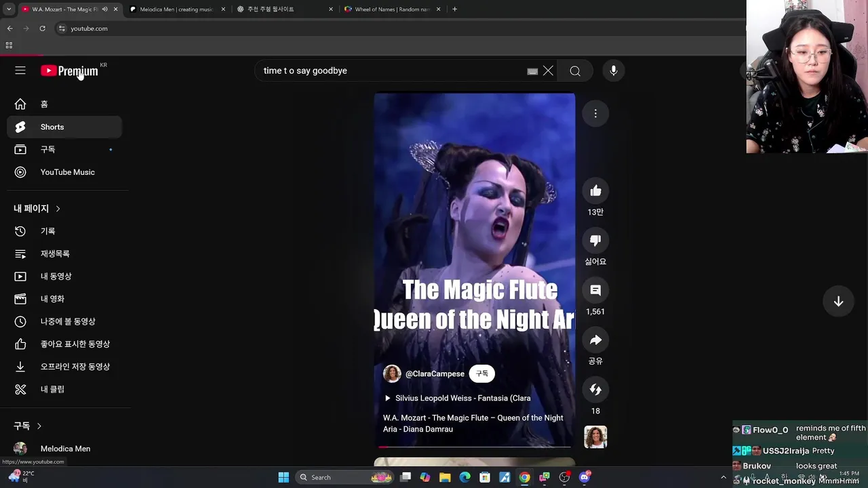Image resolution: width=868 pixels, height=488 pixels.
Task: Open 오프라인 저장 동영상 downloads
Action: [x=64, y=367]
